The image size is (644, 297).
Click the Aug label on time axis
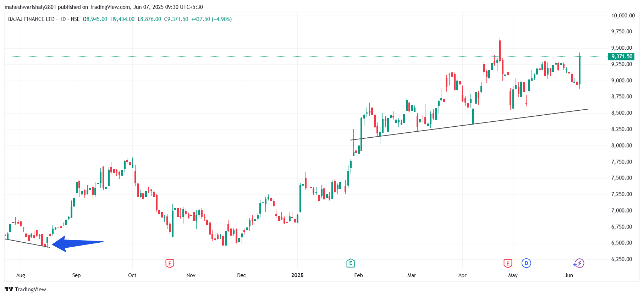21,275
